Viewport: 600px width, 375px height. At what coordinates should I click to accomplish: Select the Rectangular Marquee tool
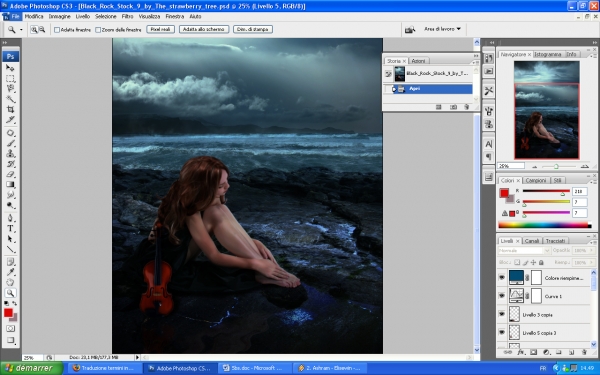tap(10, 78)
